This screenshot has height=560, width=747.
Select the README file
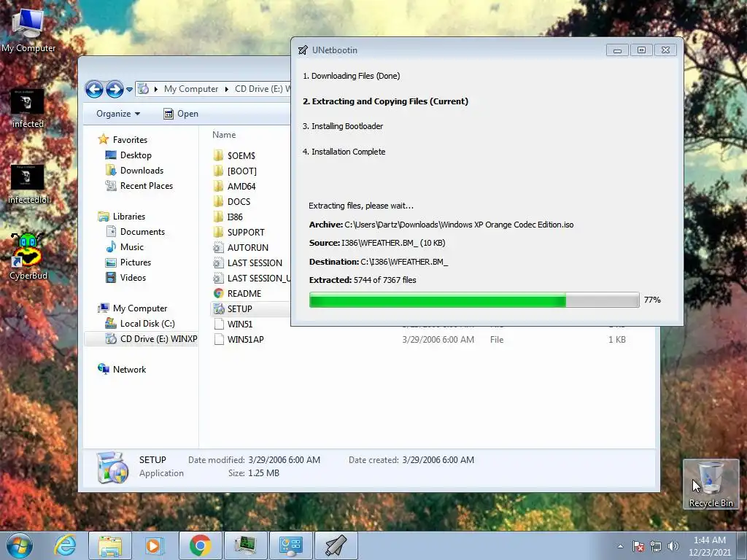tap(237, 293)
